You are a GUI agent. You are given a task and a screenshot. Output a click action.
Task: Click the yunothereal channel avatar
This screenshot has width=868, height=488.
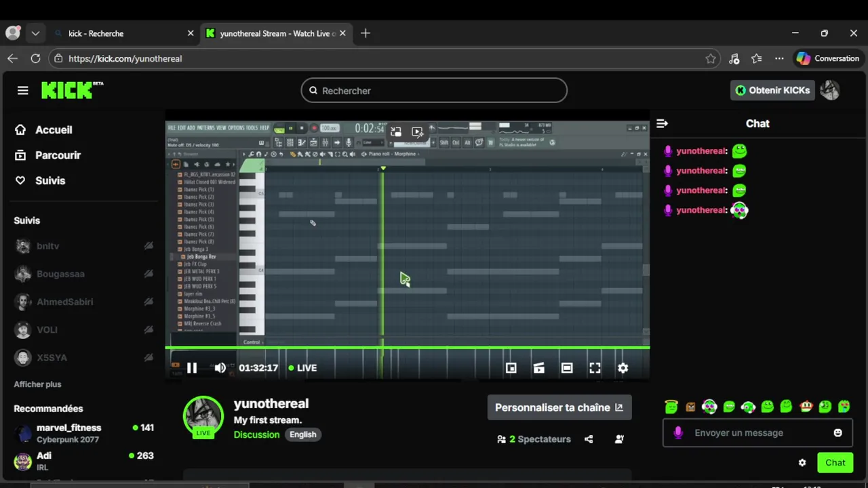point(203,416)
